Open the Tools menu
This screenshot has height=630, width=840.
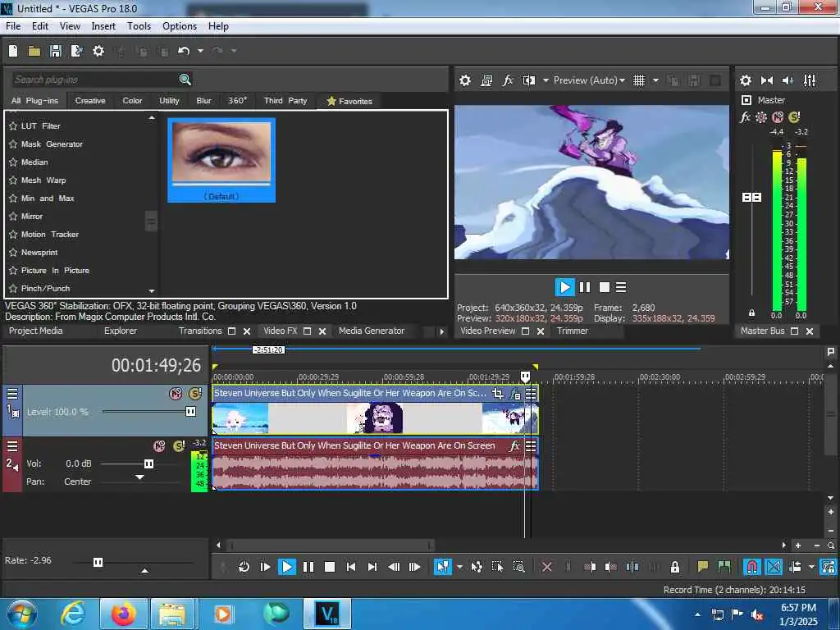[x=139, y=26]
